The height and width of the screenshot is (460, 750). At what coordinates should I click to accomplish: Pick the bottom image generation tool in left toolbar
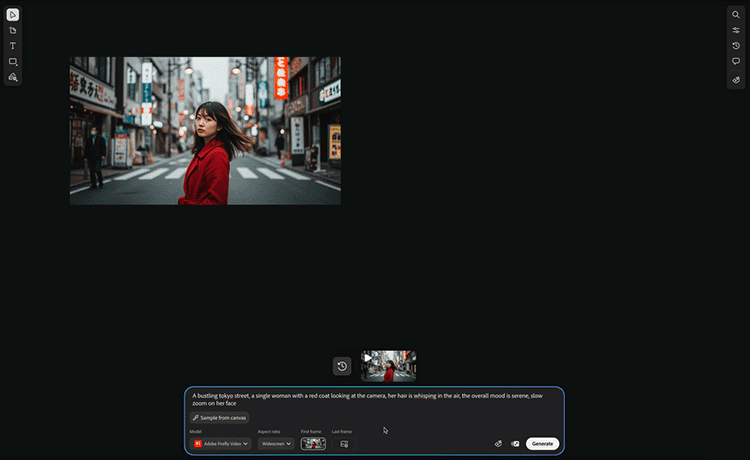tap(13, 77)
